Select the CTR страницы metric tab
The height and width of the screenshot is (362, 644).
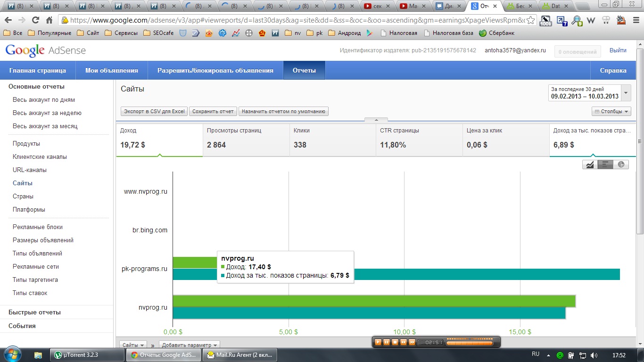pos(420,140)
